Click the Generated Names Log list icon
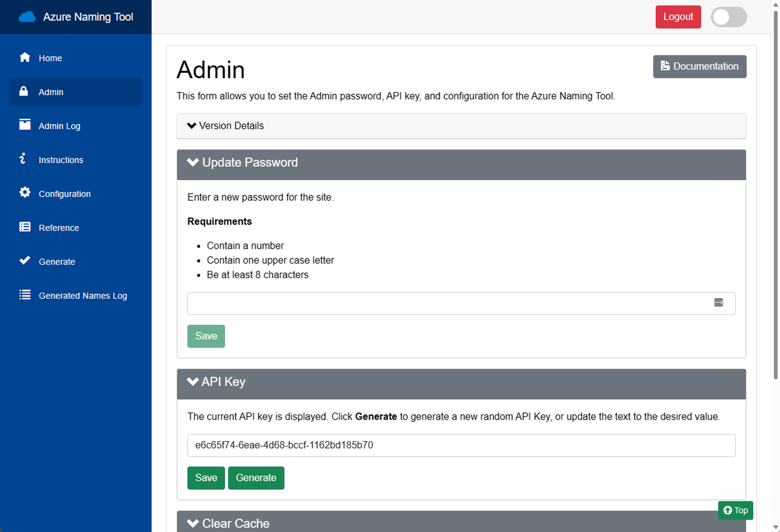 coord(25,294)
